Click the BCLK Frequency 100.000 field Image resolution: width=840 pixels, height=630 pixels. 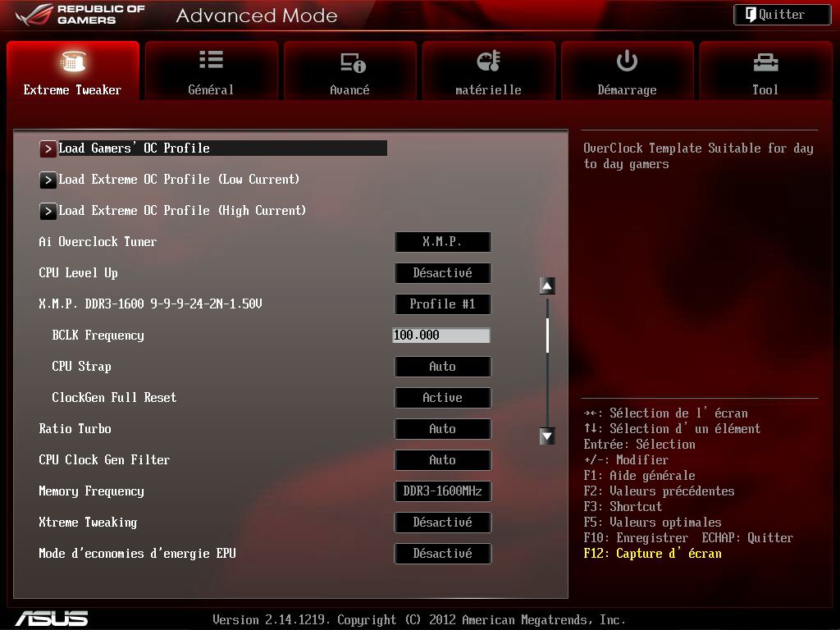(x=441, y=336)
